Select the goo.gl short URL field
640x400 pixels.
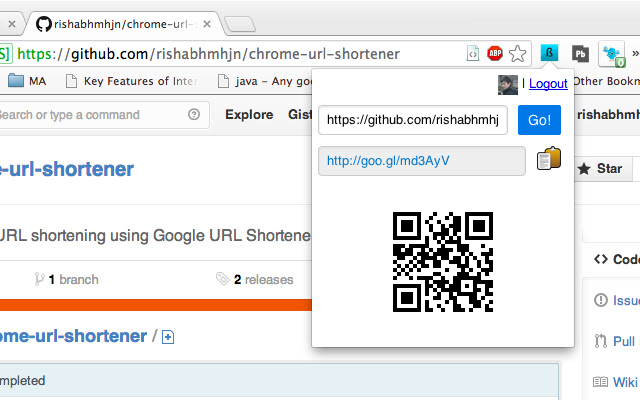tap(422, 161)
